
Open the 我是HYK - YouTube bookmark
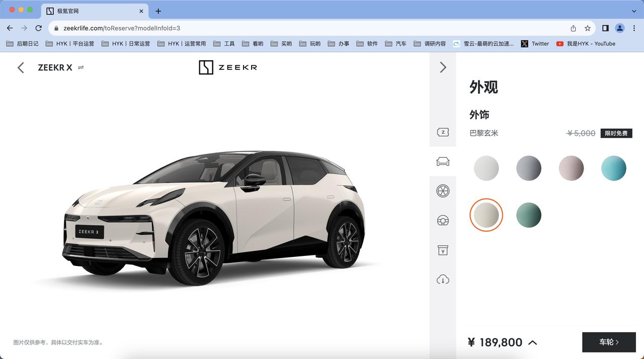click(586, 44)
